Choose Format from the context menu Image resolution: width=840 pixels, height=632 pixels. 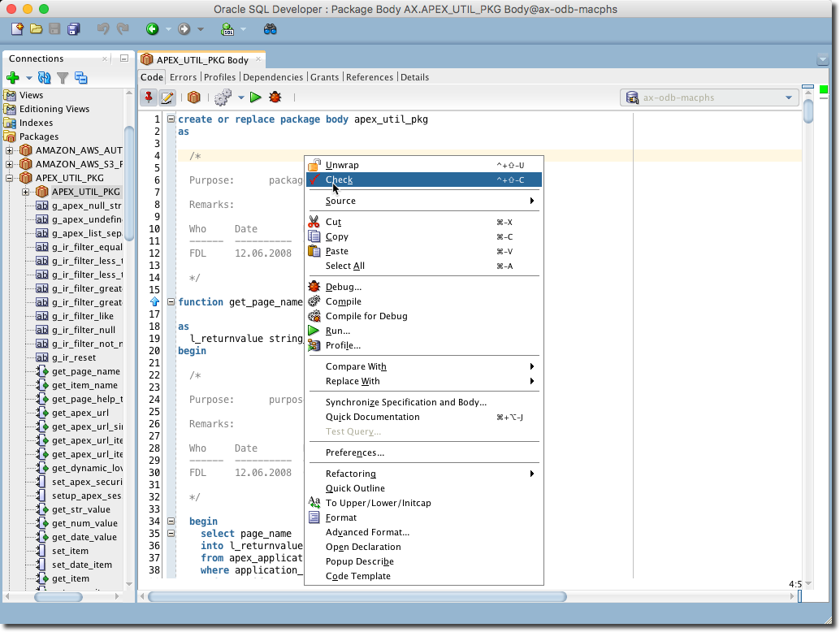click(341, 517)
